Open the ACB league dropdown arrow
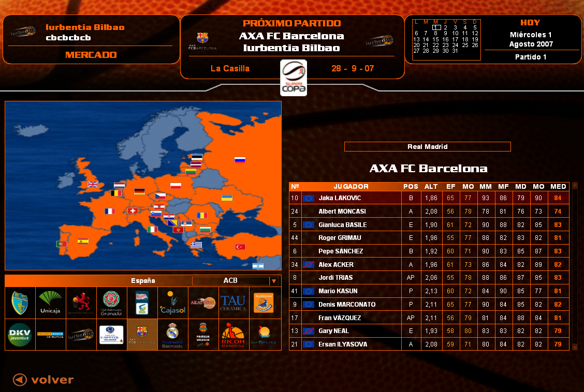584x392 pixels. [x=273, y=281]
